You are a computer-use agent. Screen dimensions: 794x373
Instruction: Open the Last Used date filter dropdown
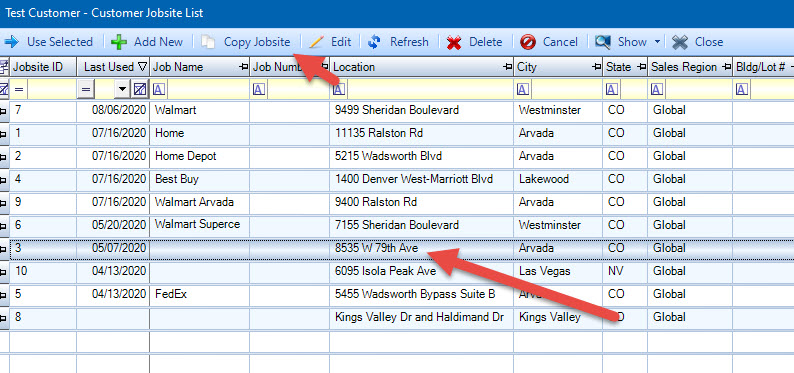click(x=122, y=90)
